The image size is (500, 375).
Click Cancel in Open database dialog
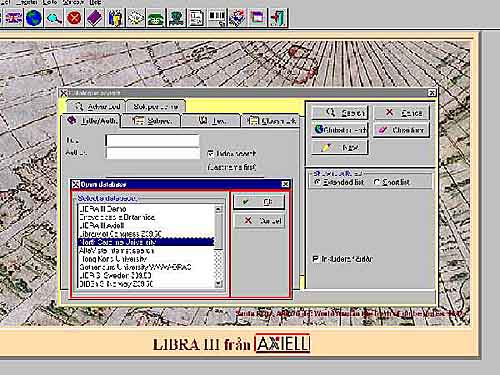tap(260, 221)
